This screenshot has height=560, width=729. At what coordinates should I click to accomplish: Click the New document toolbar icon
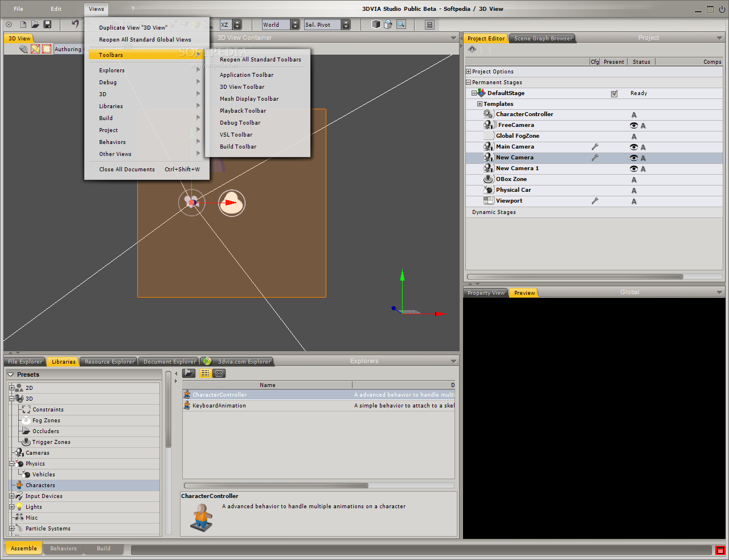[23, 24]
